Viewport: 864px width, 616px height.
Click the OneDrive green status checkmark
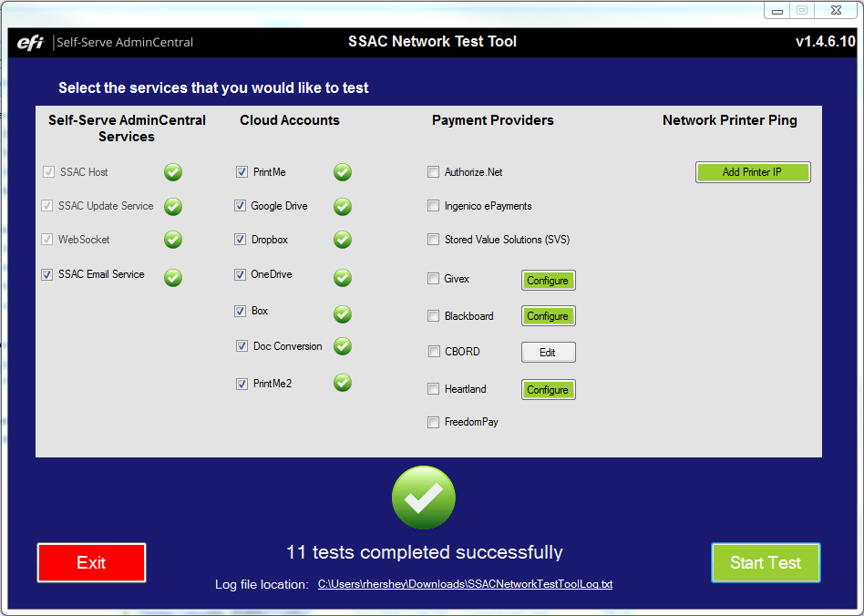coord(343,278)
